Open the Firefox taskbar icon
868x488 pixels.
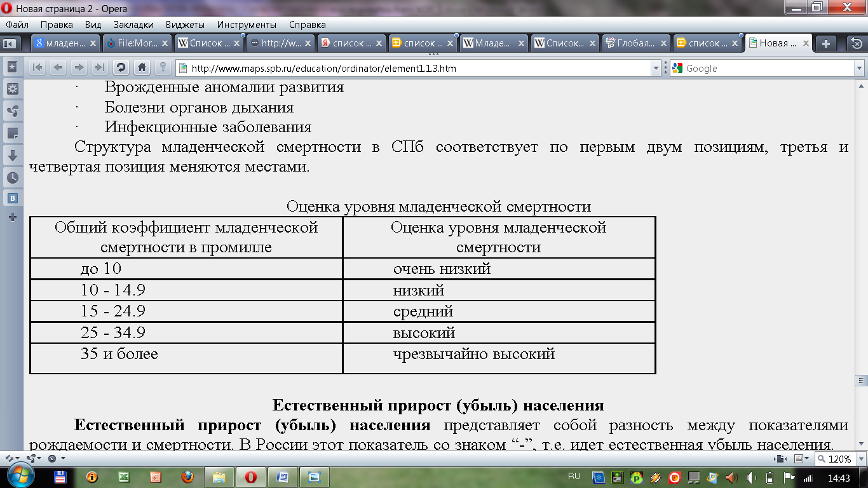(x=187, y=477)
